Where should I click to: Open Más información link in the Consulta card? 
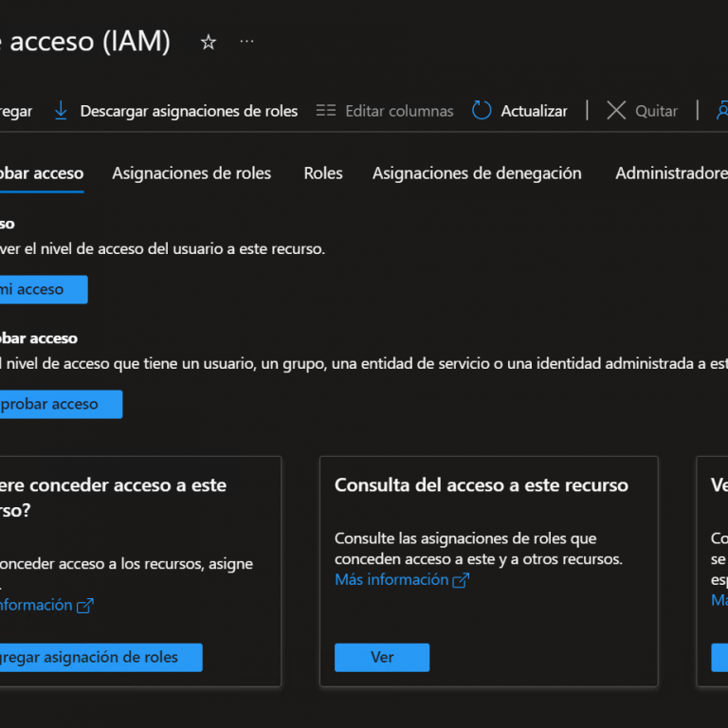coord(391,579)
